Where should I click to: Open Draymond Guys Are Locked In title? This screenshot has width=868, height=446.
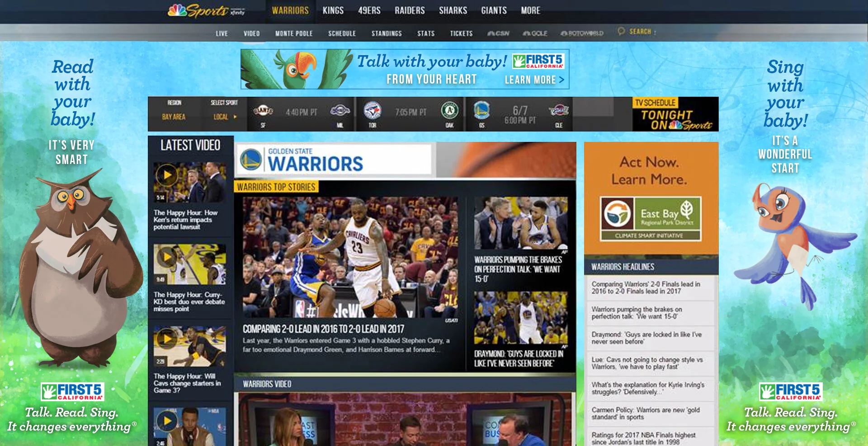tap(519, 359)
